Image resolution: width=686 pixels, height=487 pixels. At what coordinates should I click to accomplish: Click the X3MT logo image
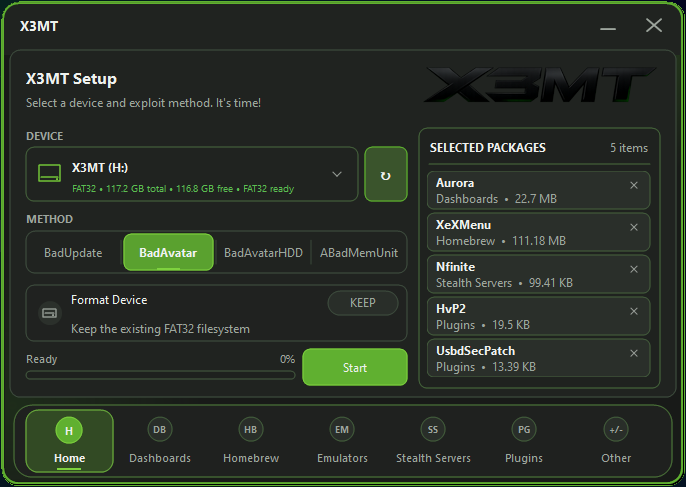click(x=541, y=84)
